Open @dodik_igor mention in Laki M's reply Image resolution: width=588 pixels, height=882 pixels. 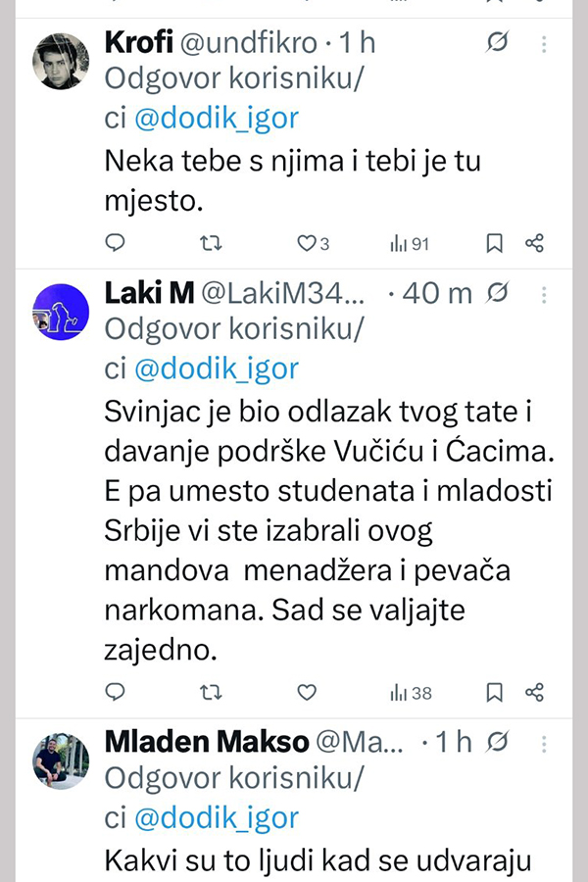click(x=216, y=368)
